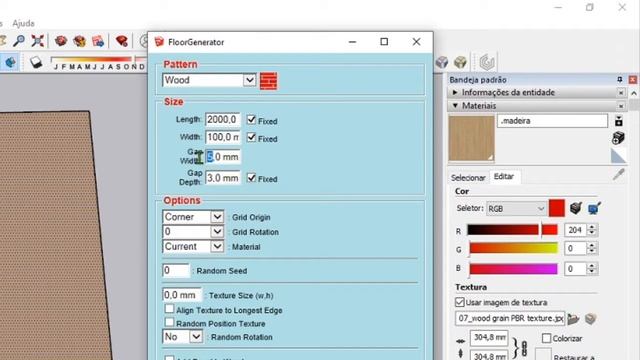
Task: Click edit texture image in external editor icon
Action: pyautogui.click(x=591, y=319)
